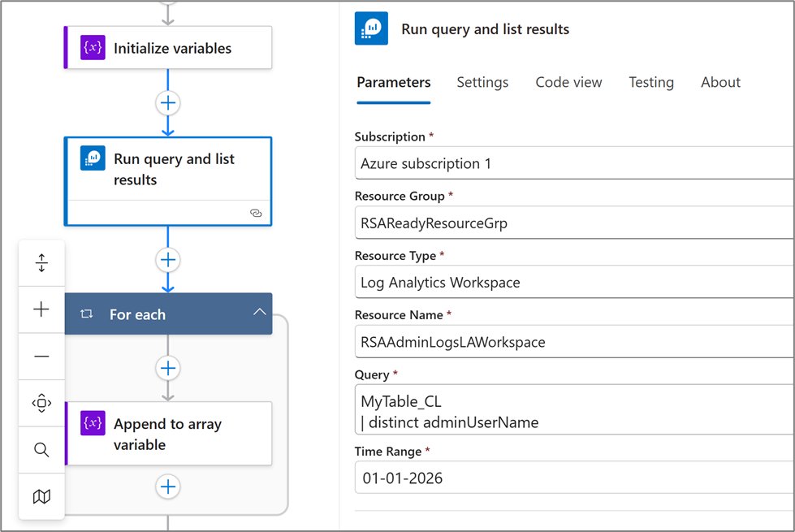Add an action below Append to array variable

pos(168,487)
